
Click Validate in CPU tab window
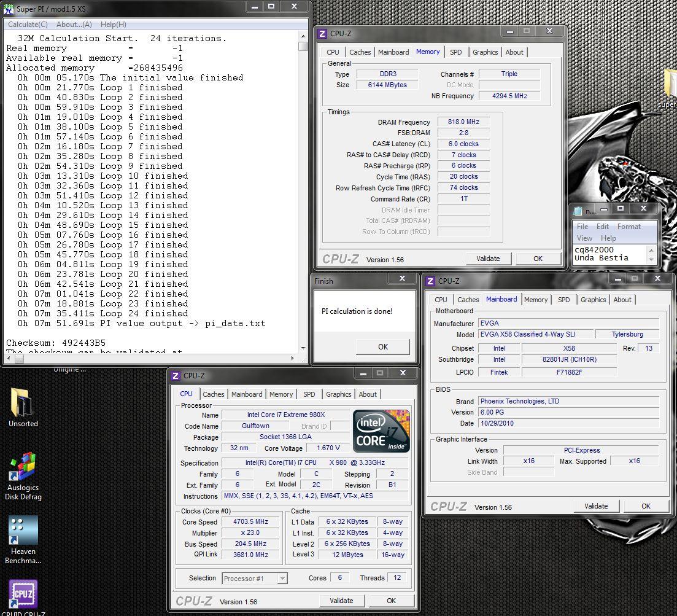(x=341, y=601)
